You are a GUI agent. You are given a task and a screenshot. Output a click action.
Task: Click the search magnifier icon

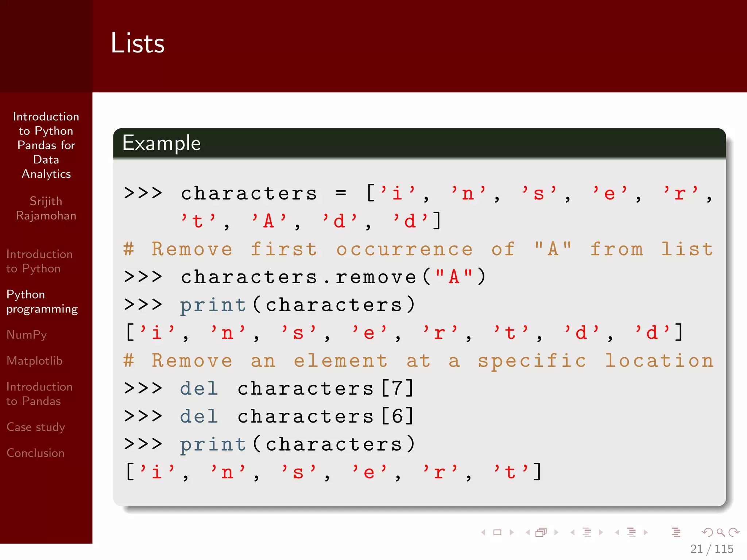point(720,532)
